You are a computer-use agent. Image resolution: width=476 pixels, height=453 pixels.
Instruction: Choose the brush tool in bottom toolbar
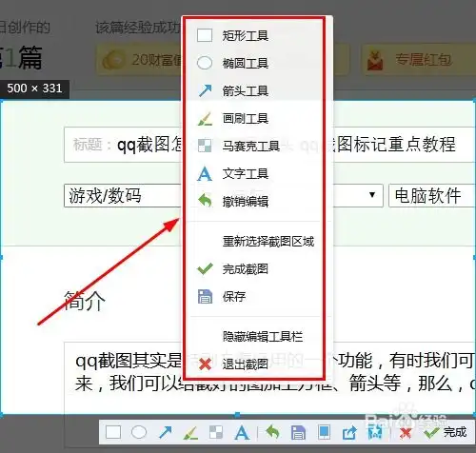[x=191, y=433]
